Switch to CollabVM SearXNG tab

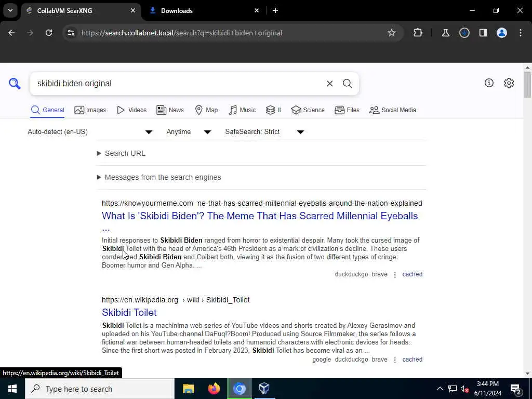click(x=81, y=10)
